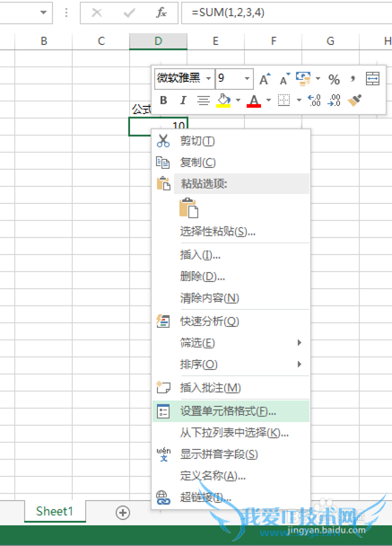The height and width of the screenshot is (546, 392).
Task: Open the Name Box dropdown arrow
Action: pyautogui.click(x=43, y=13)
